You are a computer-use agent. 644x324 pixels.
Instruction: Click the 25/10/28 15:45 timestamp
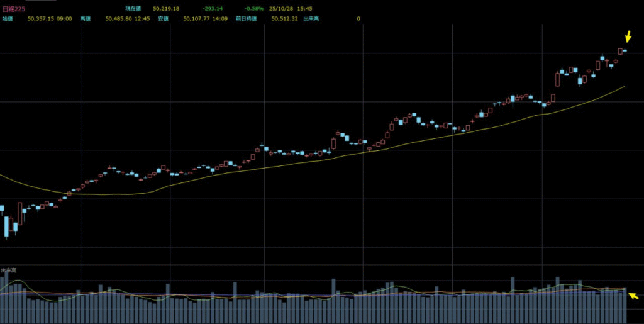pyautogui.click(x=294, y=9)
